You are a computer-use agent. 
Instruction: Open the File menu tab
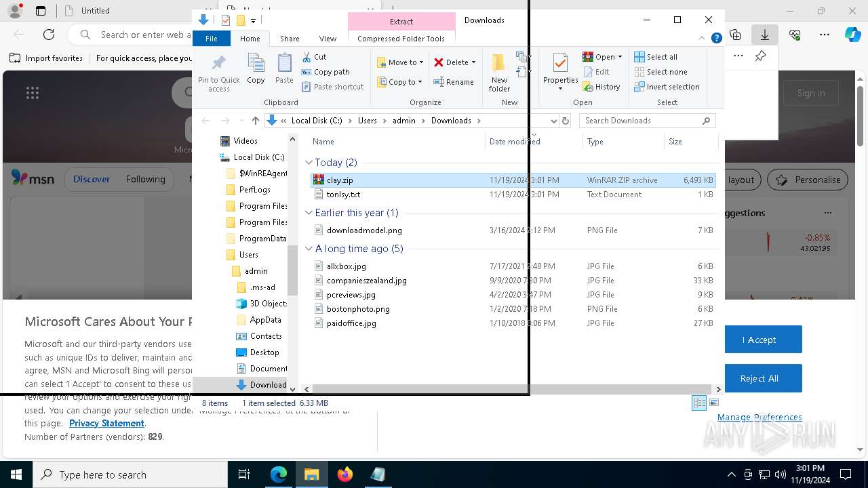212,39
